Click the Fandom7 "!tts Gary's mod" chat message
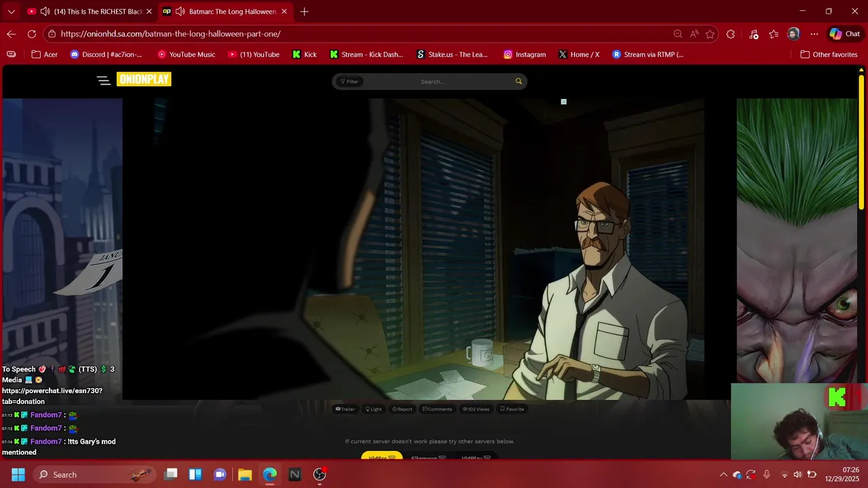This screenshot has width=868, height=488. 59,447
